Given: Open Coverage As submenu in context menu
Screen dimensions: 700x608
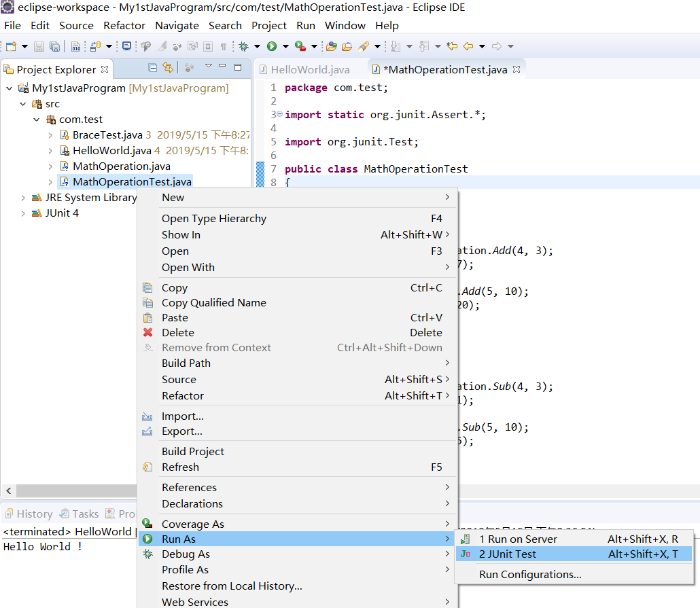Looking at the screenshot, I should click(297, 524).
